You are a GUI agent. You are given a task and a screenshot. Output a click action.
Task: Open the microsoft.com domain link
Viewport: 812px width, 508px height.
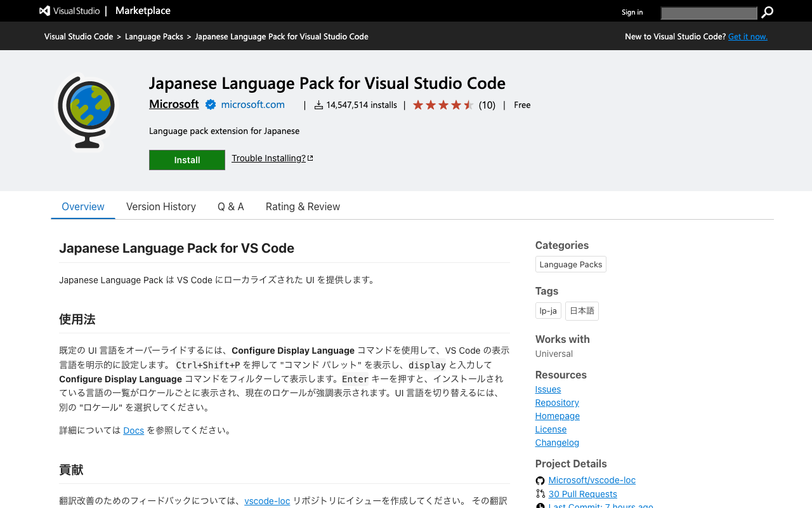coord(252,105)
